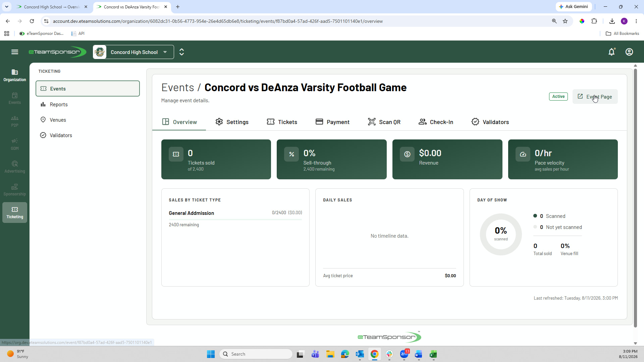The height and width of the screenshot is (362, 644).
Task: Switch to Concord High School browser tab
Action: [x=52, y=7]
